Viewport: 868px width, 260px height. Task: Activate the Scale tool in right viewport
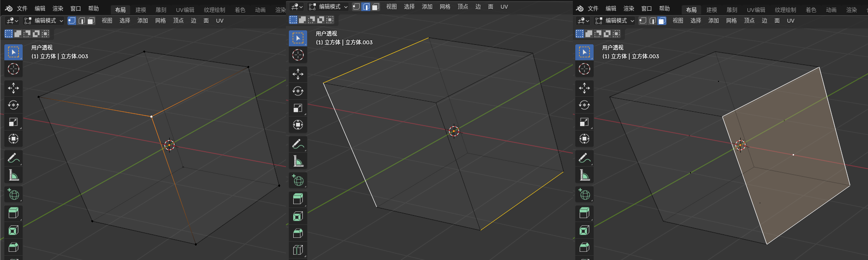[x=584, y=122]
